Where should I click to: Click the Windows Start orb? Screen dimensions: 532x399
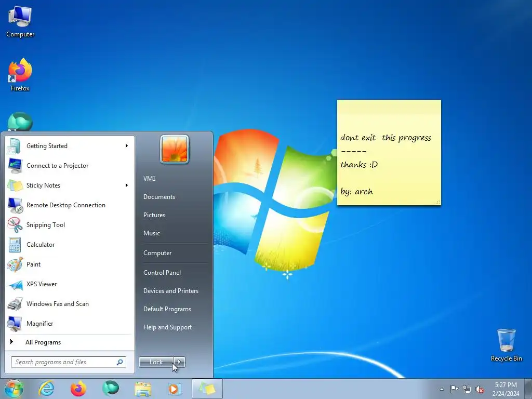coord(14,389)
